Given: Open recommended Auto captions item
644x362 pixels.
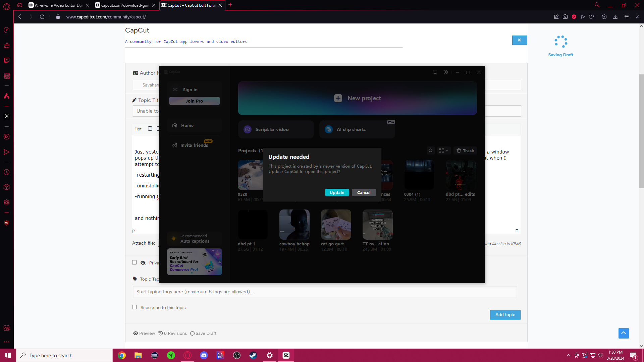Looking at the screenshot, I should [195, 239].
